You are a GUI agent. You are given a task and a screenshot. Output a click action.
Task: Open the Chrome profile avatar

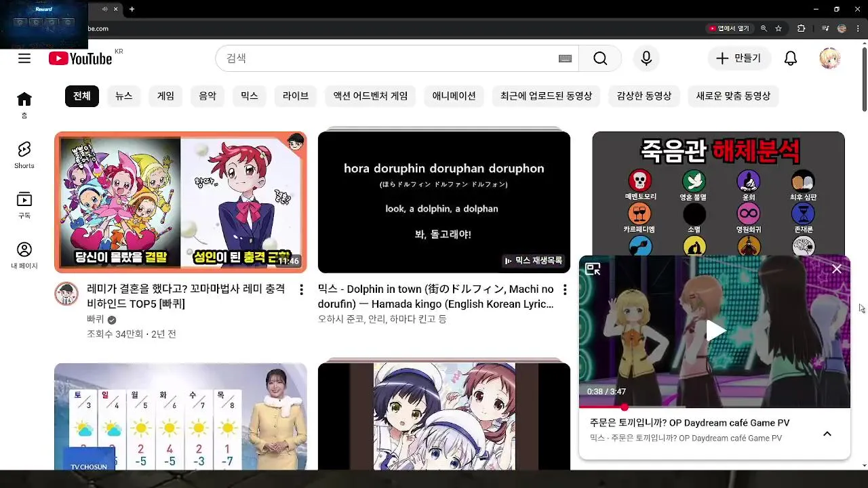click(x=842, y=28)
